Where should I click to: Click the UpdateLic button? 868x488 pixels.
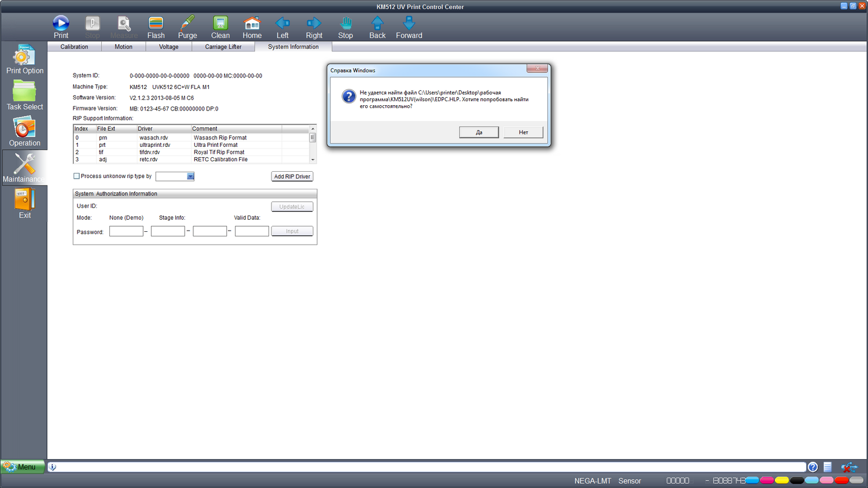[x=292, y=206]
